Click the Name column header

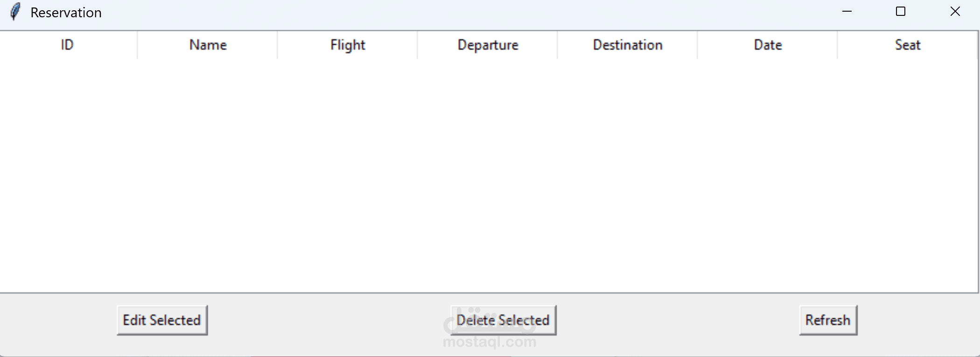click(208, 45)
